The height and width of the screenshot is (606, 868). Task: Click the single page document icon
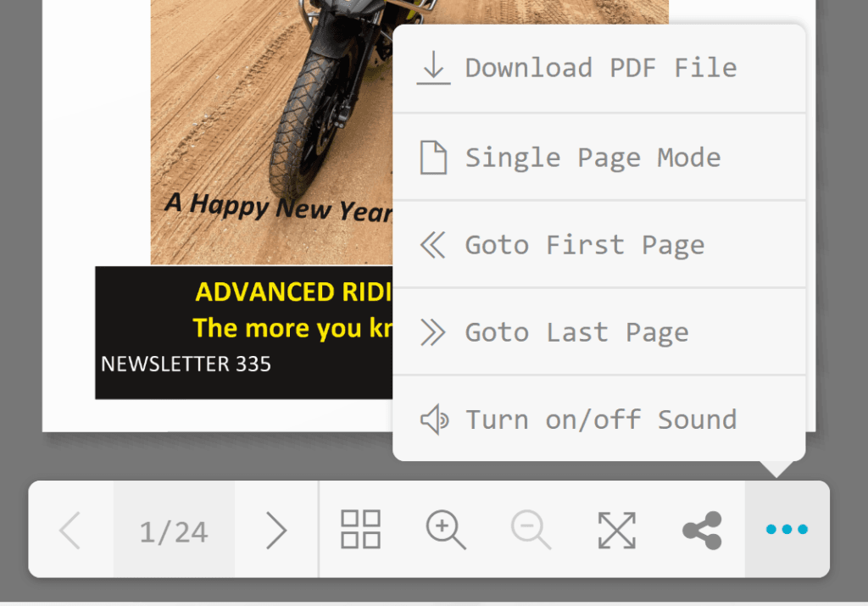(x=433, y=157)
